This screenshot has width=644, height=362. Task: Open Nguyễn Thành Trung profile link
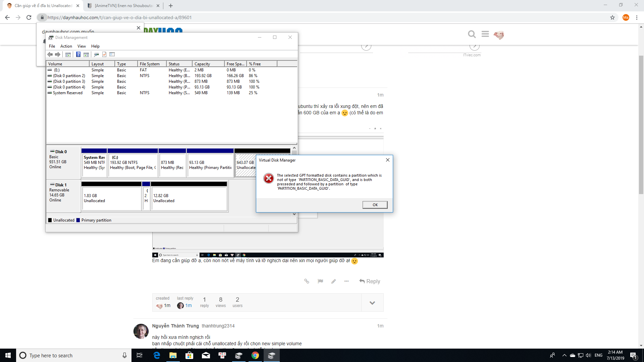click(175, 326)
